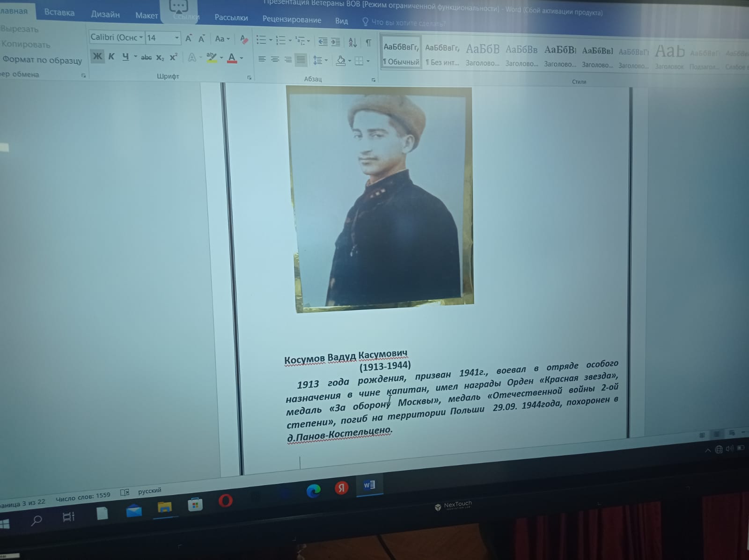Toggle italic formatting (К)

tap(111, 57)
